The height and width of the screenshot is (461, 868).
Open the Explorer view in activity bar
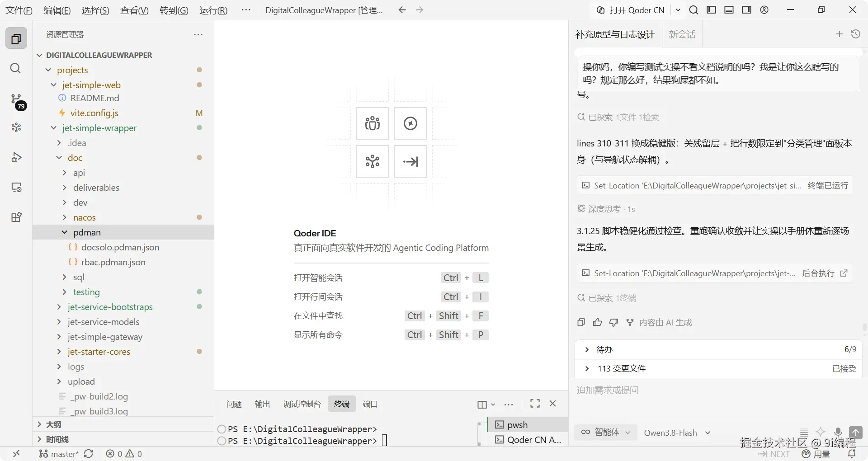[16, 38]
